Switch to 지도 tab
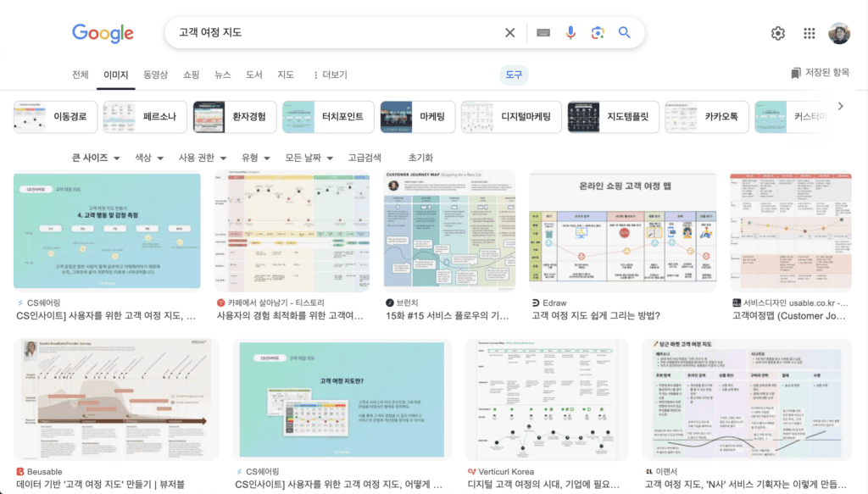The image size is (868, 494). click(286, 75)
